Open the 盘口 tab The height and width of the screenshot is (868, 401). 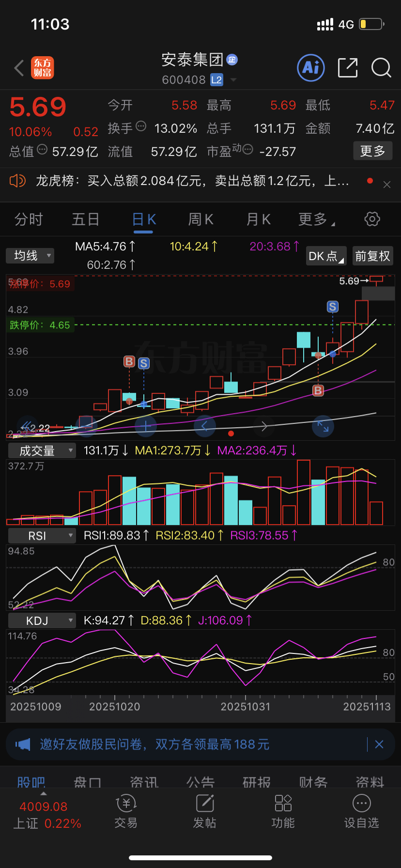click(x=88, y=781)
